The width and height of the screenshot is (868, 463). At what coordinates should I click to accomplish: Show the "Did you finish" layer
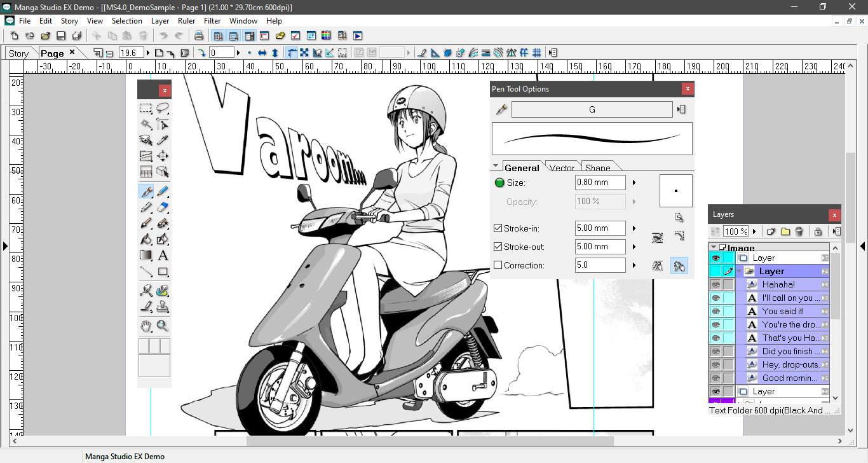point(715,351)
